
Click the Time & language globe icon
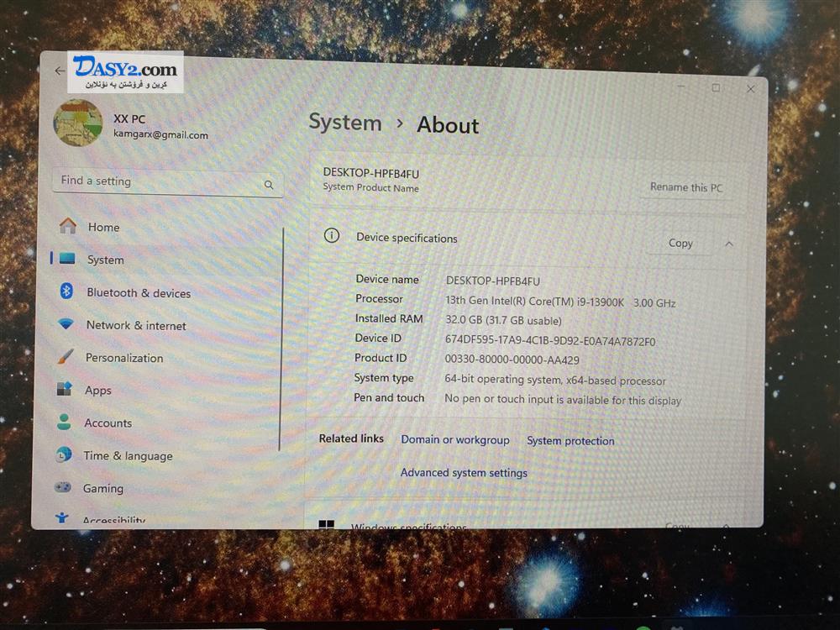click(x=63, y=454)
